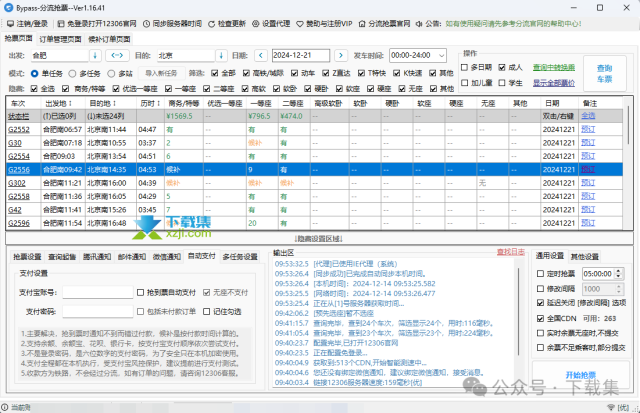
Task: Click 查找日志 link in output area
Action: [x=511, y=252]
